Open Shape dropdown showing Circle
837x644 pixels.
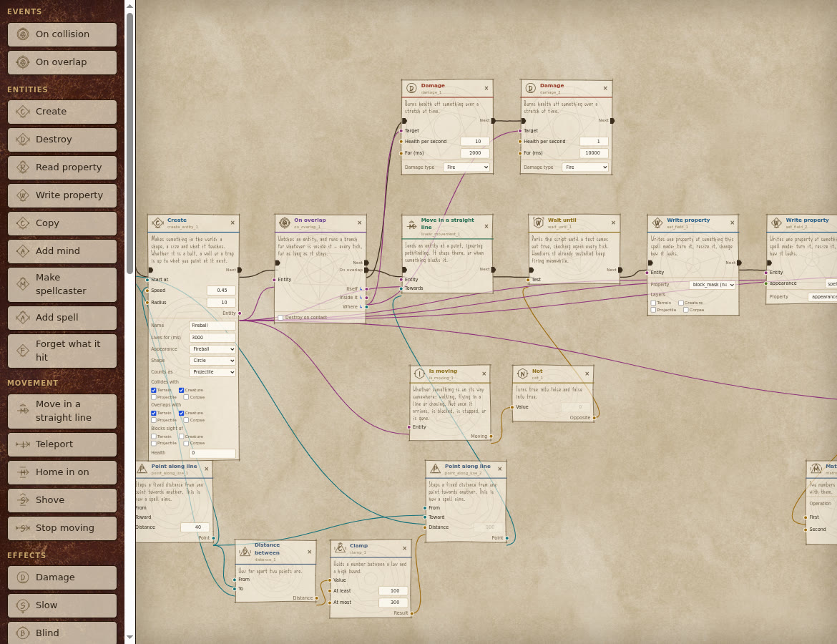[x=212, y=361]
